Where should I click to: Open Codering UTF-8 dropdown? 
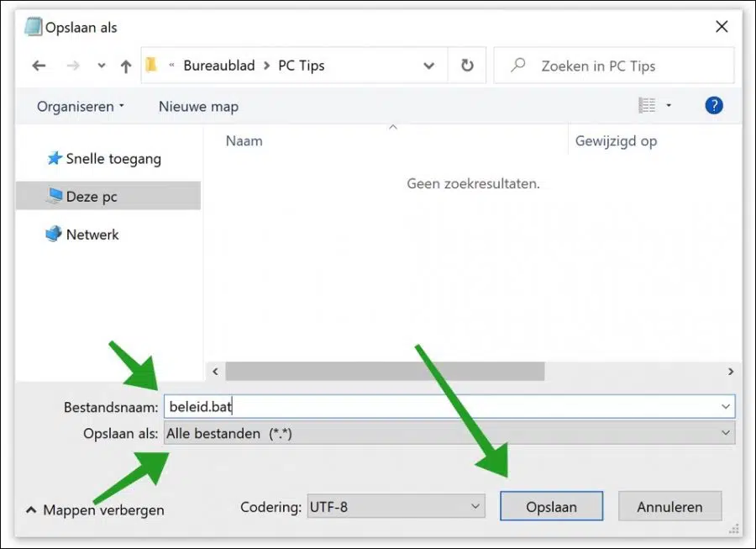coord(396,507)
